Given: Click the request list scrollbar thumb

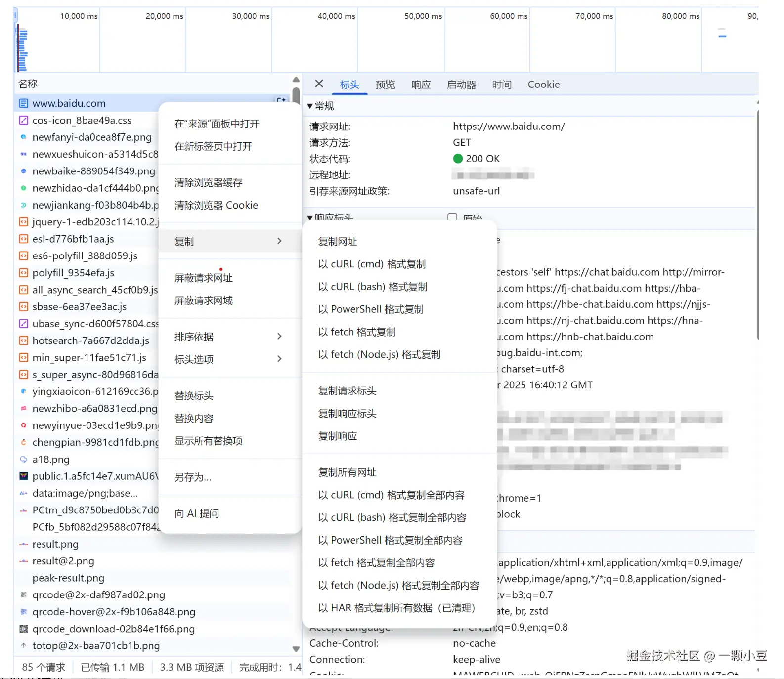Looking at the screenshot, I should pos(296,95).
